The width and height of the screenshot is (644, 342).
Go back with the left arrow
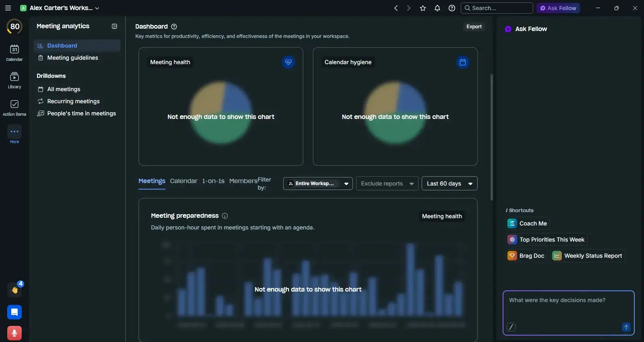click(x=396, y=8)
